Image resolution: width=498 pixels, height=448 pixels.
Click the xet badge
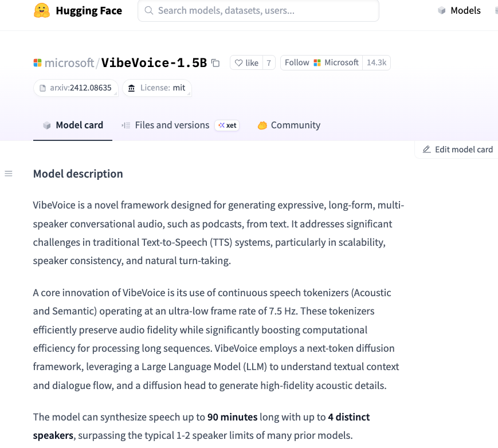point(227,125)
